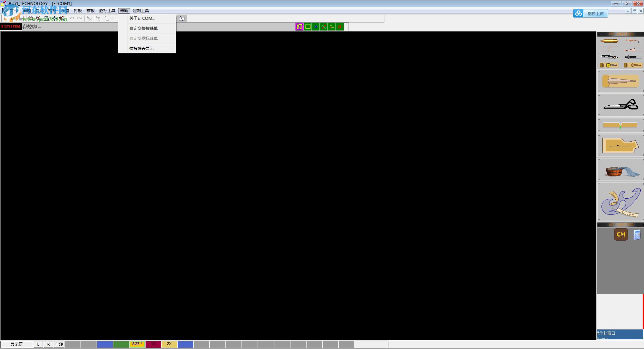Choose the parallel line tool

(609, 49)
